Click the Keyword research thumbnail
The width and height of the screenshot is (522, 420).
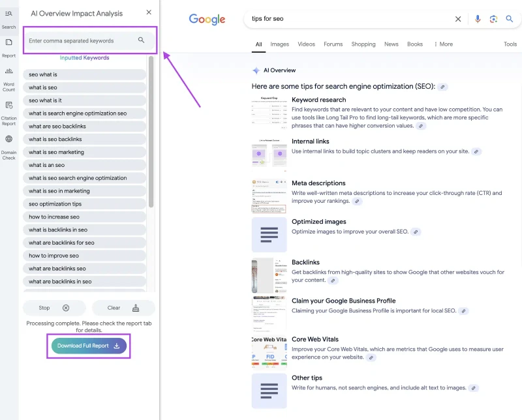[269, 113]
